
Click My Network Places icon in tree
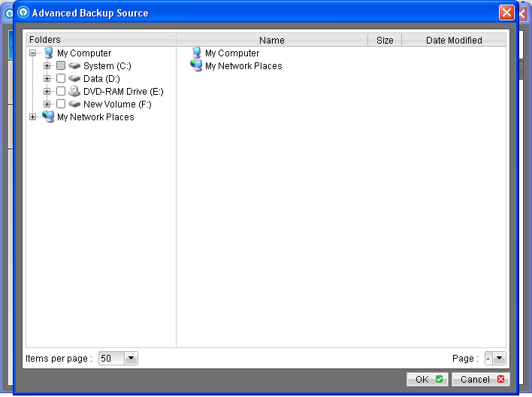coord(49,117)
